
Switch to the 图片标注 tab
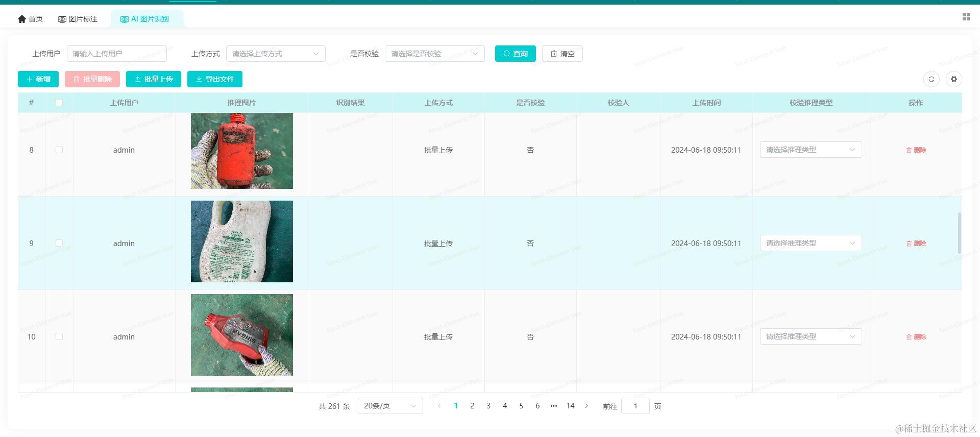pos(78,19)
